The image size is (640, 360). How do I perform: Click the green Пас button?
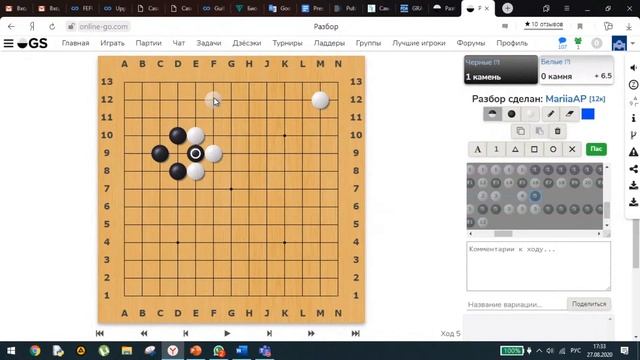pyautogui.click(x=596, y=149)
